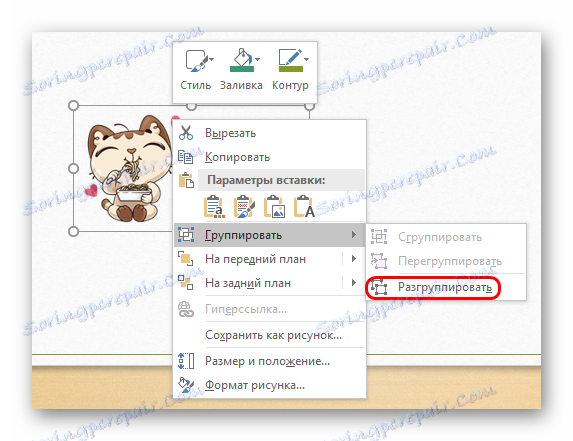Open Размер и положение... dialog
The width and height of the screenshot is (573, 441).
pyautogui.click(x=270, y=361)
